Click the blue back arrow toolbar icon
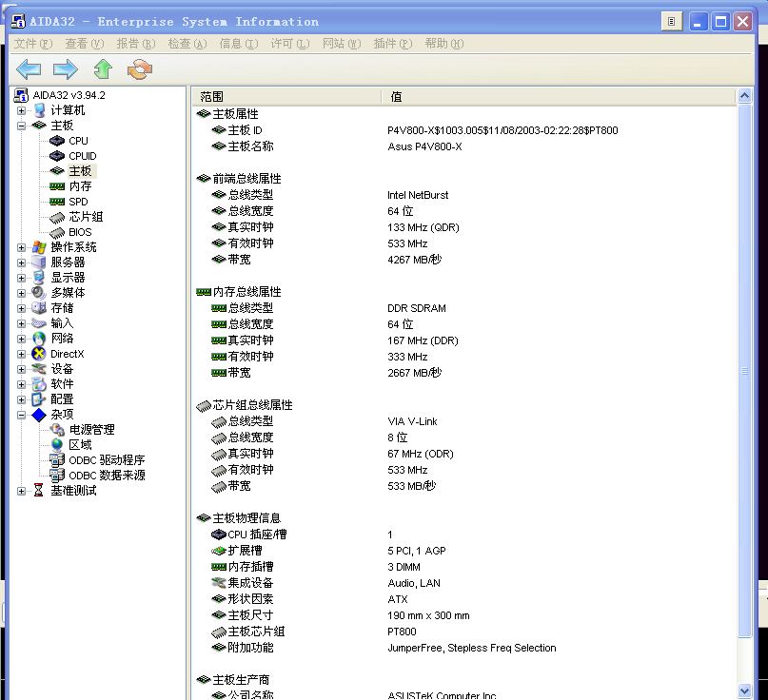Image resolution: width=768 pixels, height=700 pixels. point(29,68)
